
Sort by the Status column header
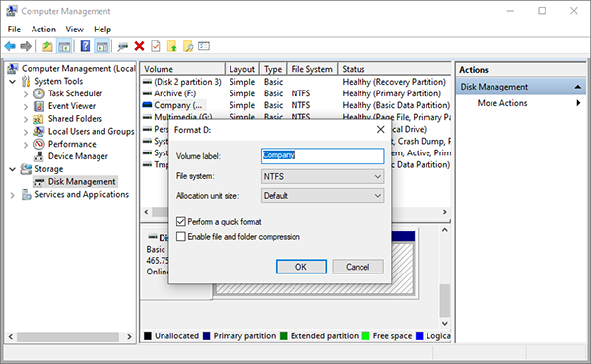pyautogui.click(x=394, y=69)
